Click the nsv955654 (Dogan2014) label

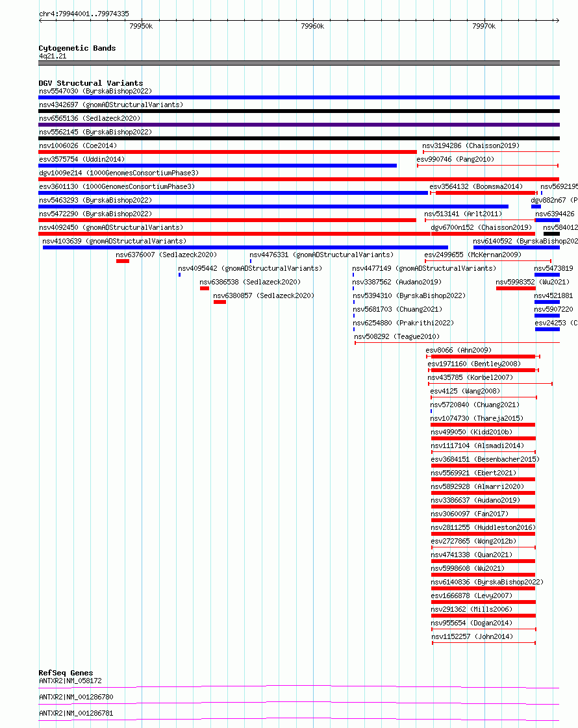(471, 623)
